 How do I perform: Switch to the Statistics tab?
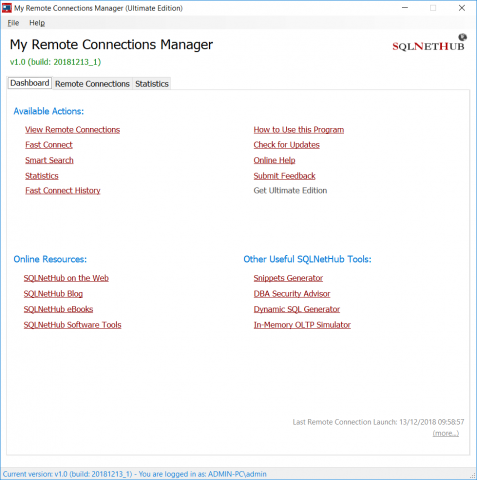tap(152, 84)
